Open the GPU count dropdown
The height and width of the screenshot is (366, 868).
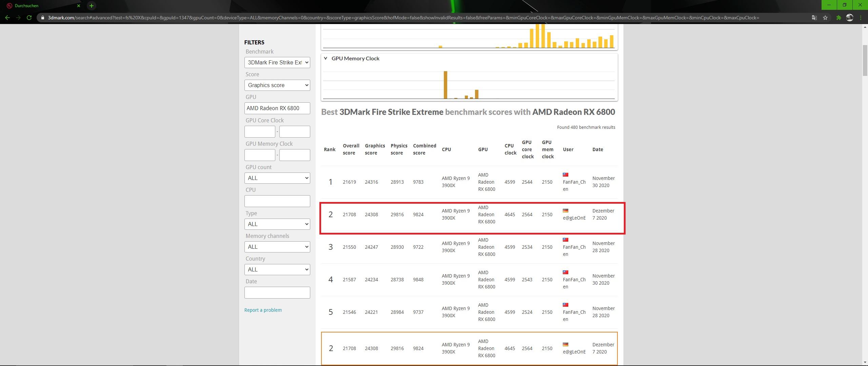(x=277, y=178)
